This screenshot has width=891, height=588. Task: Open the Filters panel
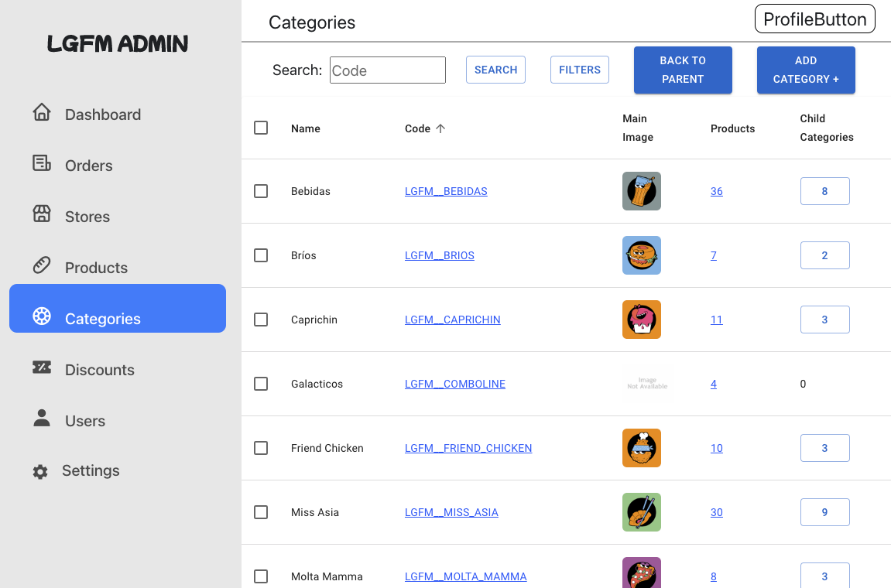point(580,70)
